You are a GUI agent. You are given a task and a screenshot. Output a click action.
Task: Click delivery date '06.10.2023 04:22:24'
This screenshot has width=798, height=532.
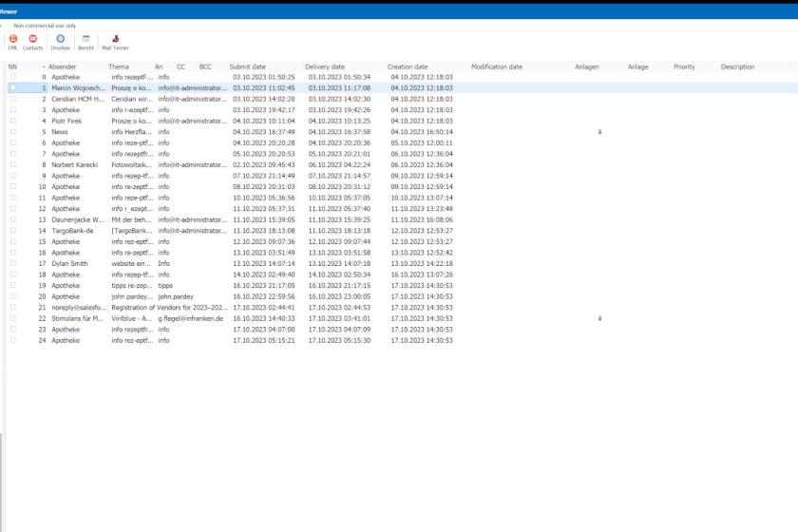point(339,164)
